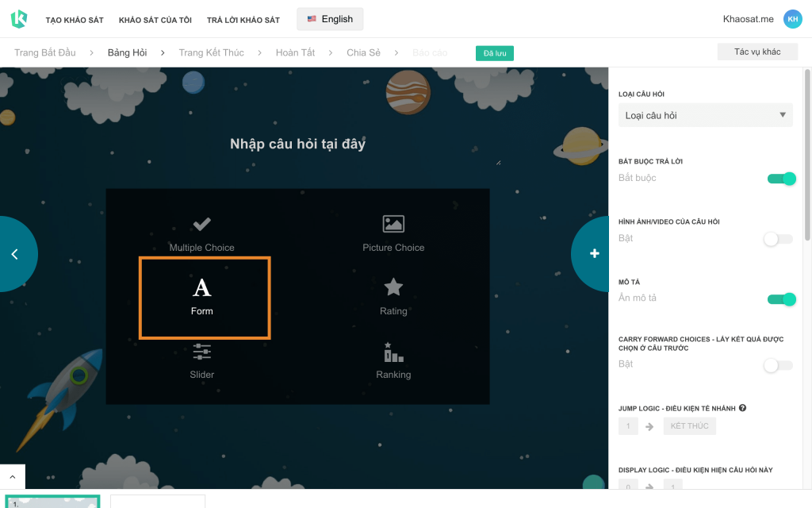Choose the Picture Choice image icon

pyautogui.click(x=393, y=224)
